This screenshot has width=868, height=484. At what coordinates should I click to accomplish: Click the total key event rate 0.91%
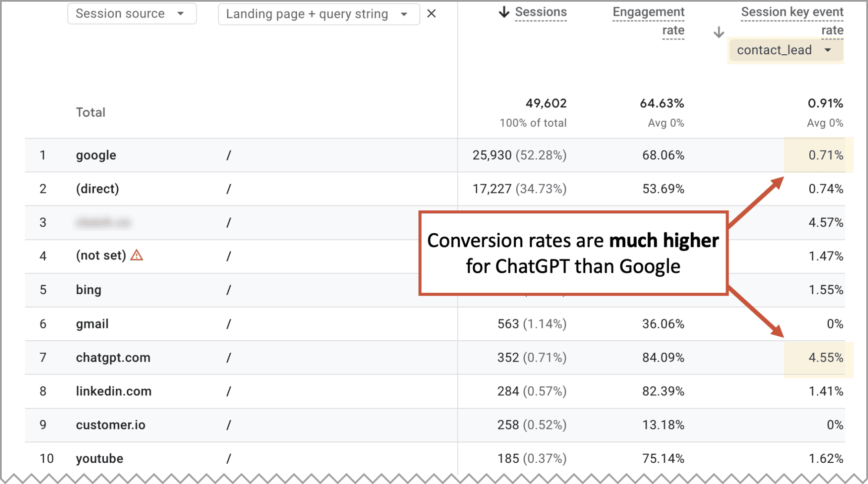[825, 103]
